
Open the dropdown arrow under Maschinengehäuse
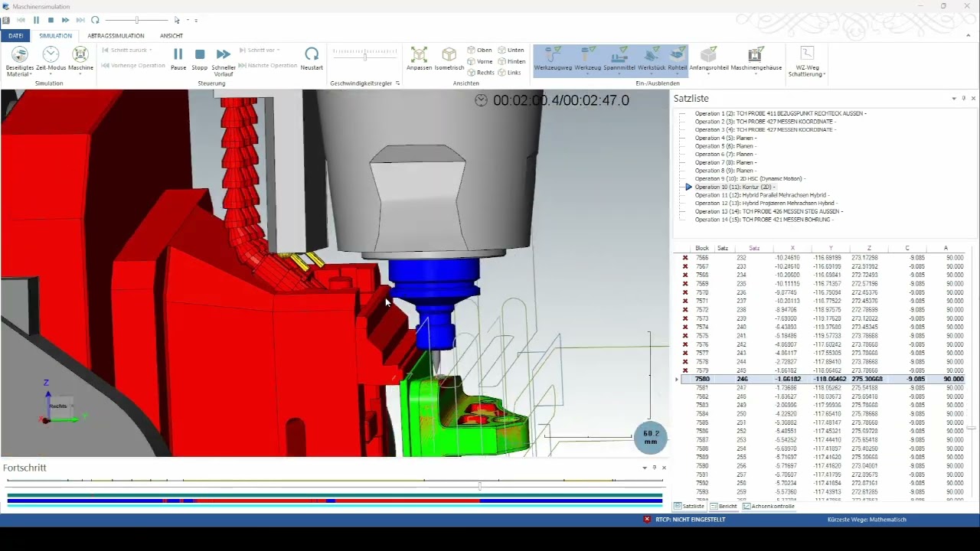[x=756, y=74]
